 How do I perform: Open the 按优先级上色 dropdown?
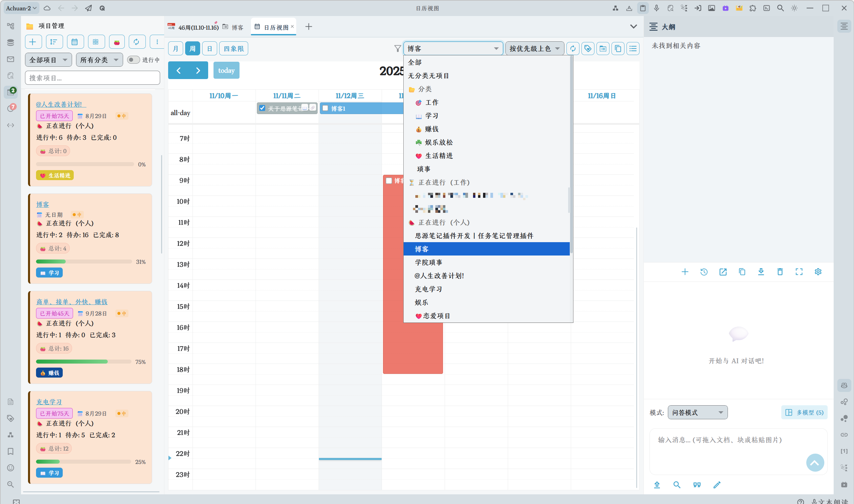point(534,49)
